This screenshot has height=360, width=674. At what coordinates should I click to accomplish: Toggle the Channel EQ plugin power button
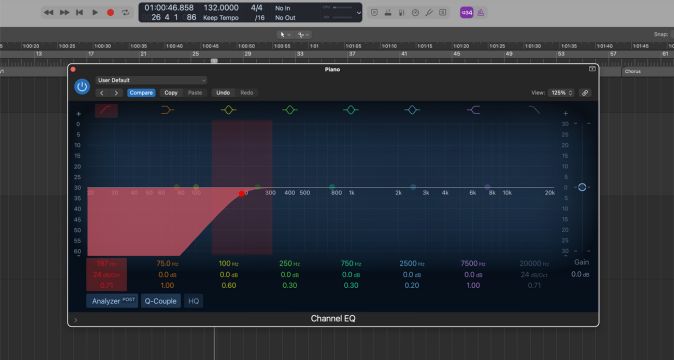point(82,87)
